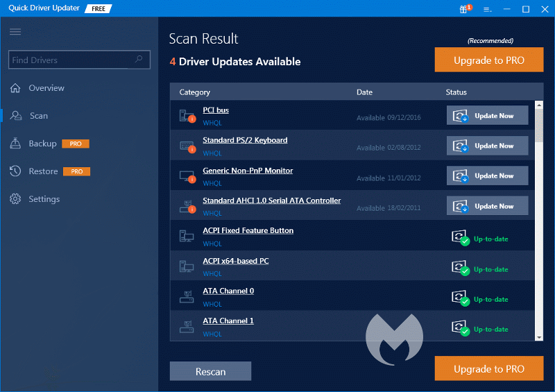Open Settings in the sidebar
This screenshot has height=392, width=555.
click(44, 199)
